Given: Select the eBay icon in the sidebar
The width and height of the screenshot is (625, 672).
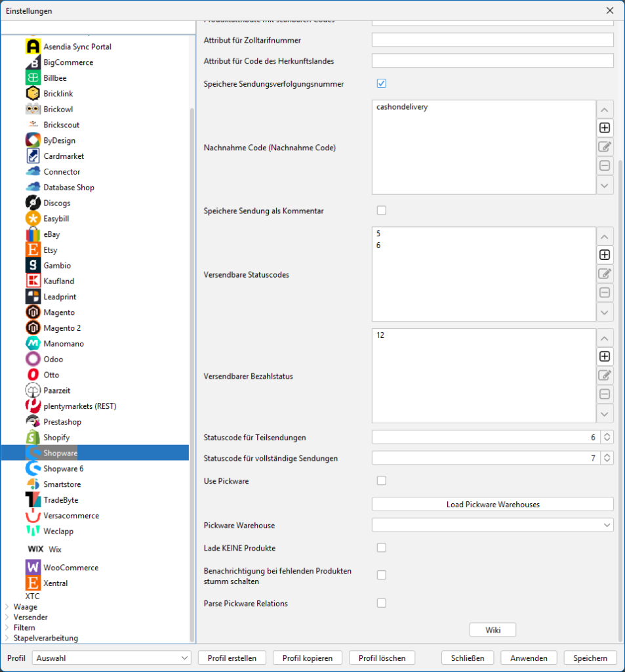Looking at the screenshot, I should tap(33, 234).
